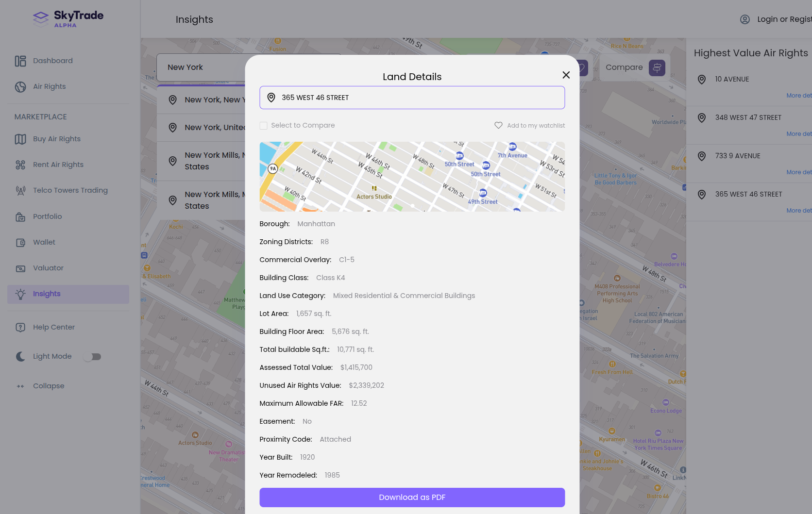
Task: Open the Help Center question mark icon
Action: click(20, 327)
